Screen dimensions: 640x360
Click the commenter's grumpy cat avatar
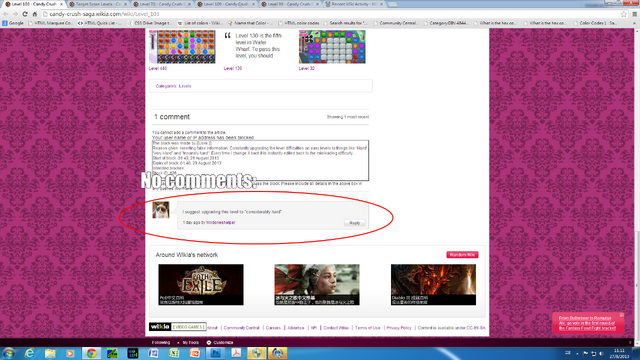coord(160,210)
